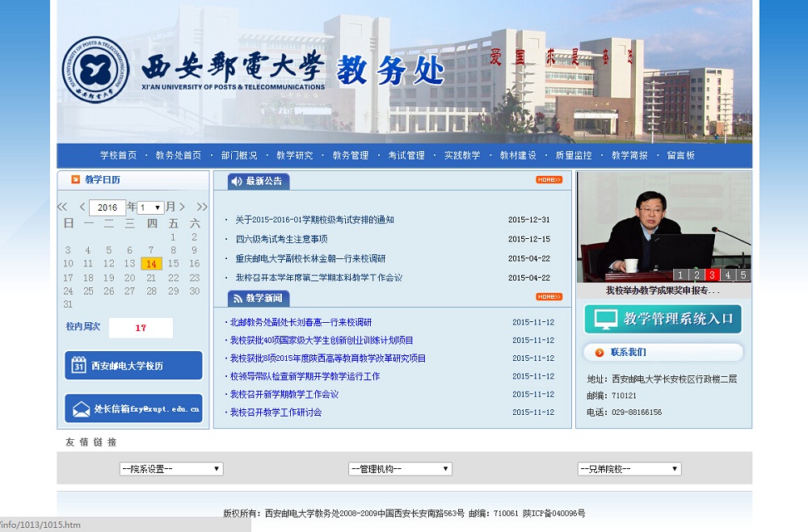Click slideshow caption 我校举办教学成果奖申报专...
This screenshot has height=532, width=808.
click(663, 291)
